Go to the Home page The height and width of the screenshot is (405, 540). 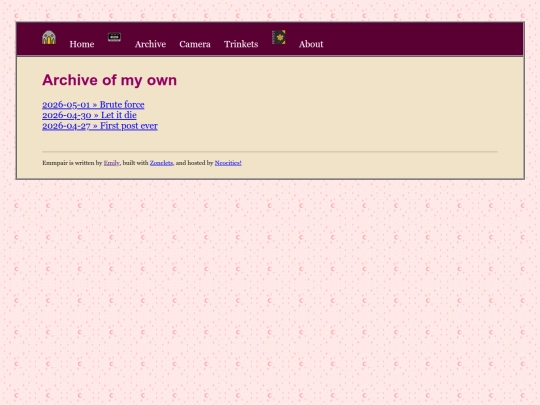coord(82,44)
